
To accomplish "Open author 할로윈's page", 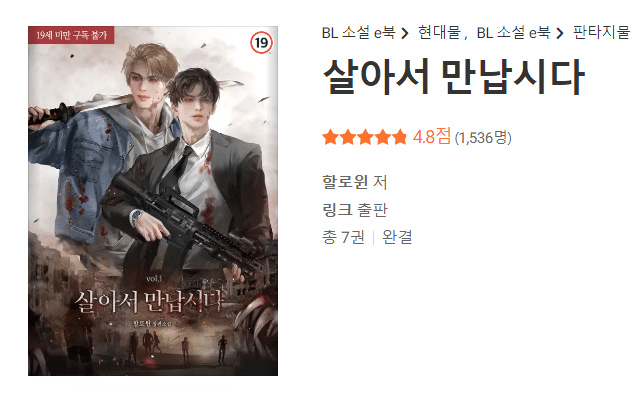I will point(345,182).
